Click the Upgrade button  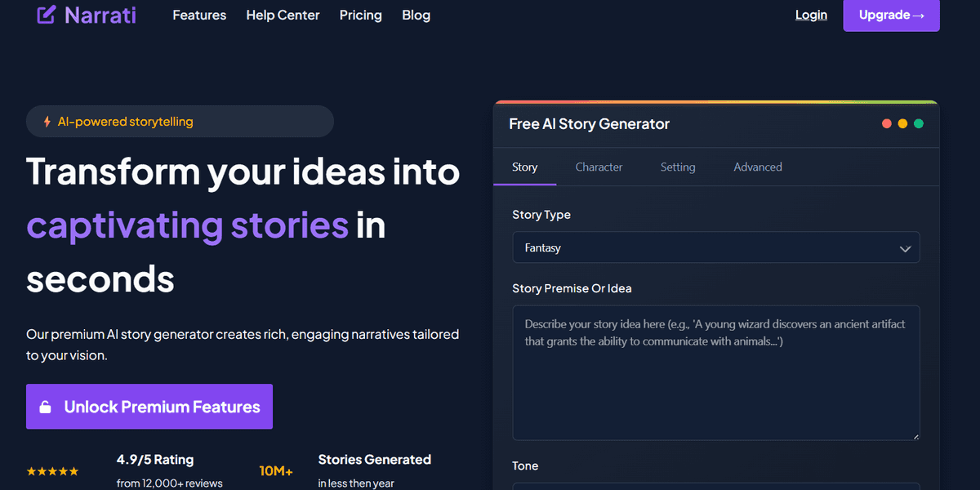coord(891,15)
